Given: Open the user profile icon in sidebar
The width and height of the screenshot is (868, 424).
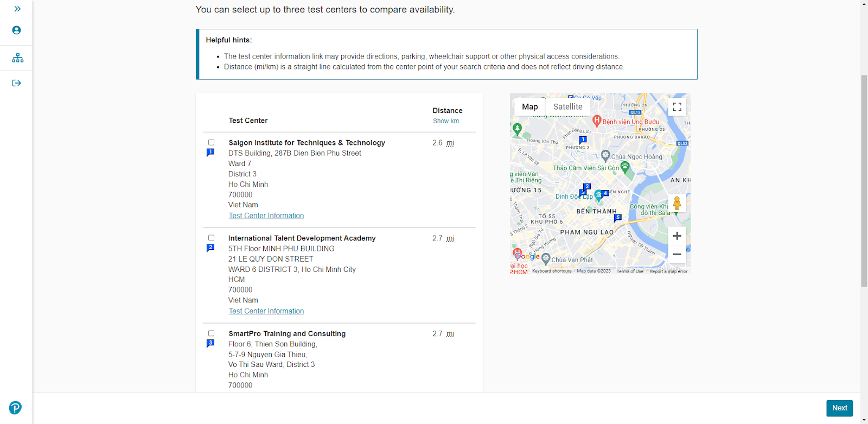Looking at the screenshot, I should click(16, 30).
